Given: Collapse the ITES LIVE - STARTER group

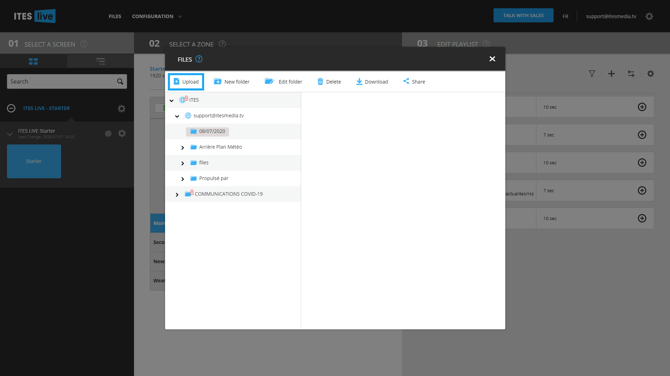Looking at the screenshot, I should pyautogui.click(x=11, y=108).
